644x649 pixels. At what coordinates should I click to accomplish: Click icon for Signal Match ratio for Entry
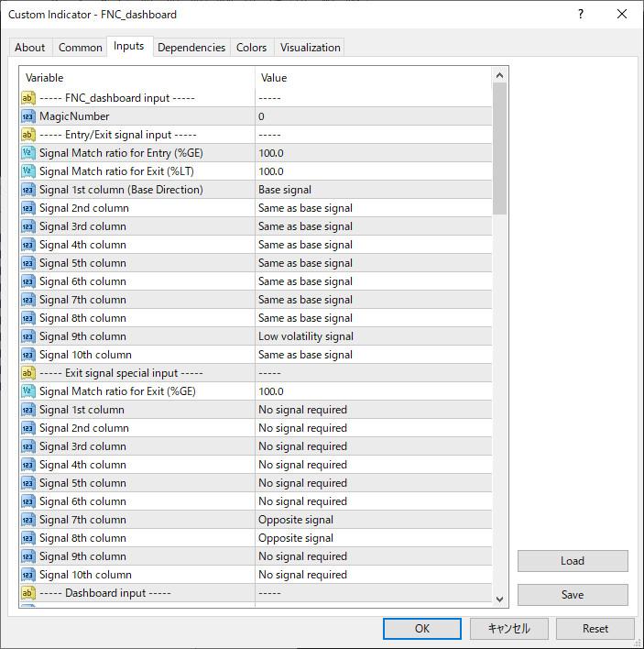pyautogui.click(x=28, y=153)
